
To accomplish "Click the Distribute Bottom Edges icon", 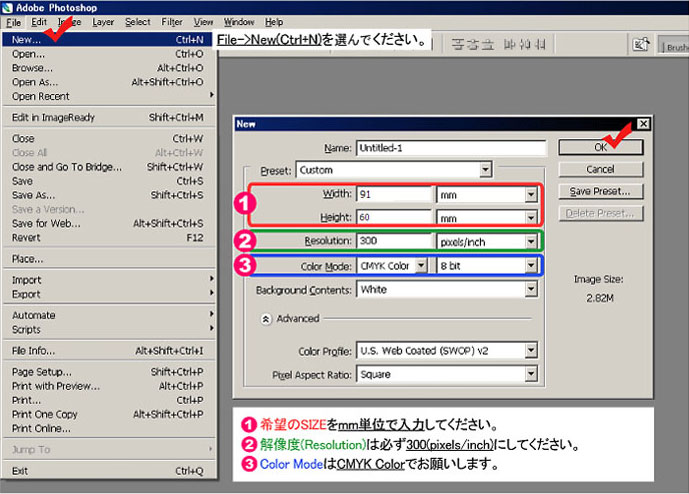I will [x=487, y=44].
